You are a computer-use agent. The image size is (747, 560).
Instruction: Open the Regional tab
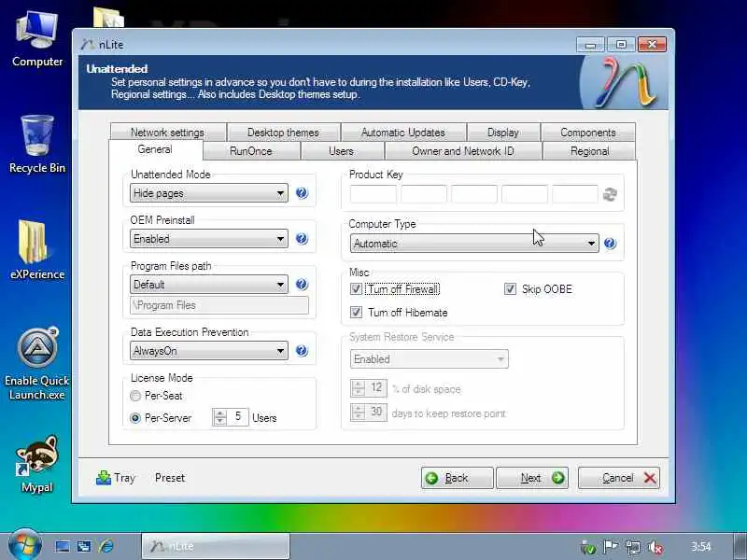pyautogui.click(x=589, y=151)
